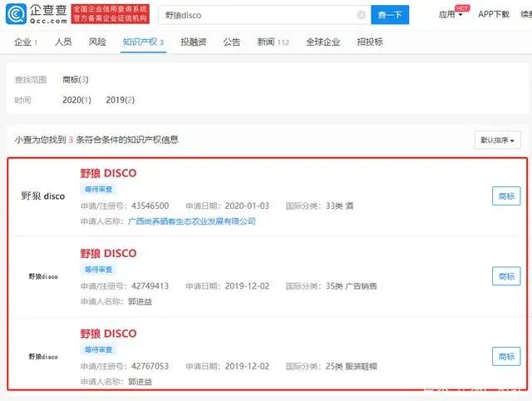Click the 野狼 disco thumbnail of first result
This screenshot has height=401, width=532.
point(43,196)
